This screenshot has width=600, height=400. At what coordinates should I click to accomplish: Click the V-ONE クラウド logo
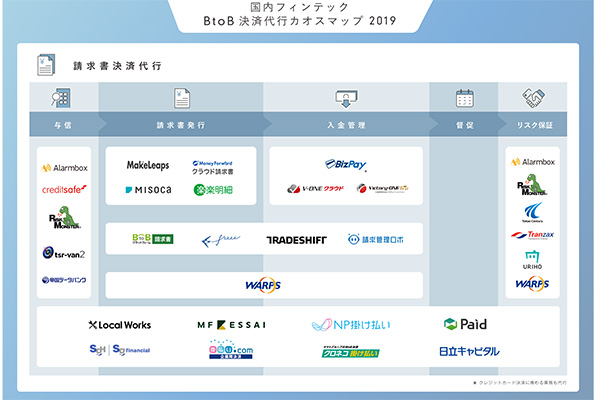(316, 188)
